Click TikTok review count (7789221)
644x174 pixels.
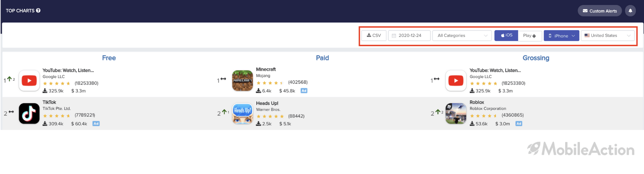coord(85,115)
